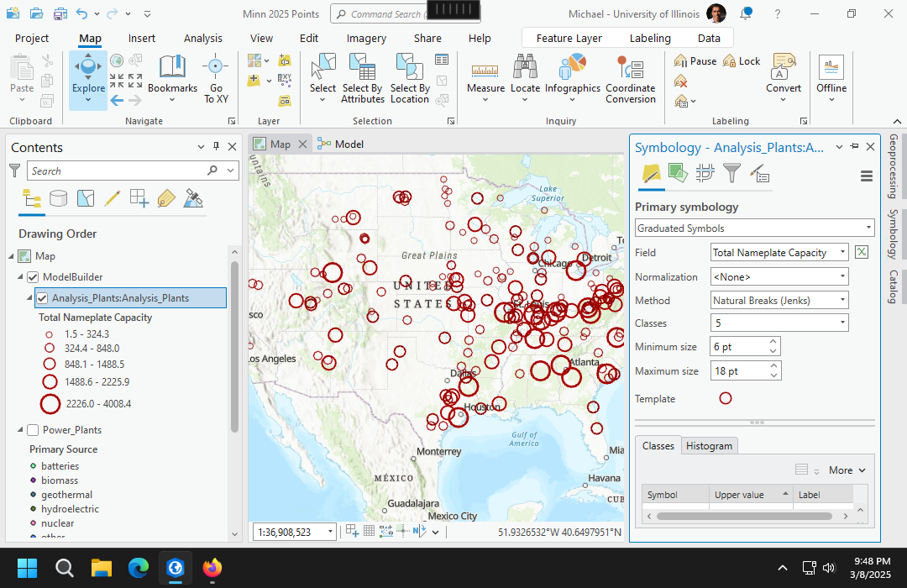Open the Classes count dropdown
The height and width of the screenshot is (588, 907).
[779, 323]
